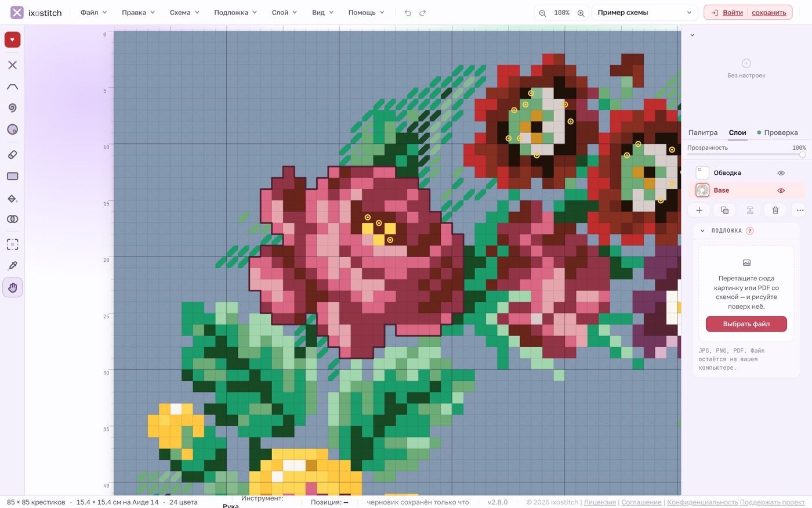Select the paint bucket fill tool

pyautogui.click(x=12, y=199)
